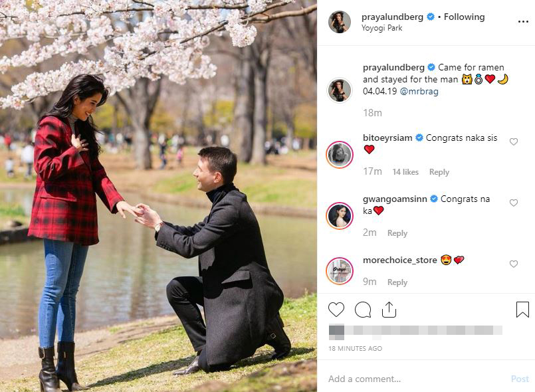View bitoeyrsiam's story avatar
535x392 pixels.
[x=340, y=155]
